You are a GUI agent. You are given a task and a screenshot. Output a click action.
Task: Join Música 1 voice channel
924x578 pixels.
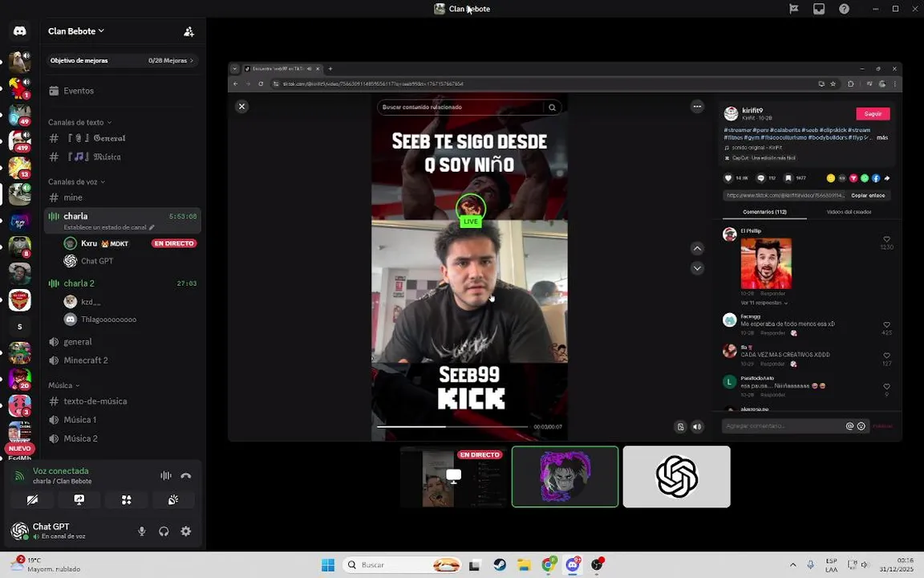(123, 420)
